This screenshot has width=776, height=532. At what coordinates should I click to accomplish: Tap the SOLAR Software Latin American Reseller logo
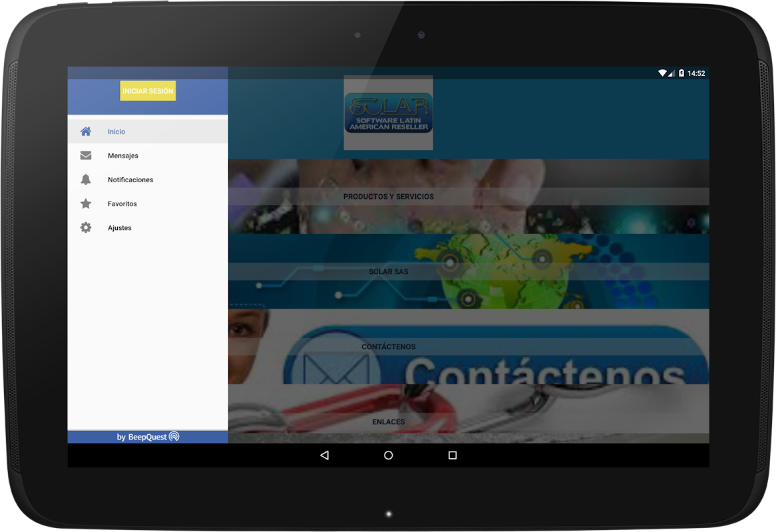click(389, 113)
